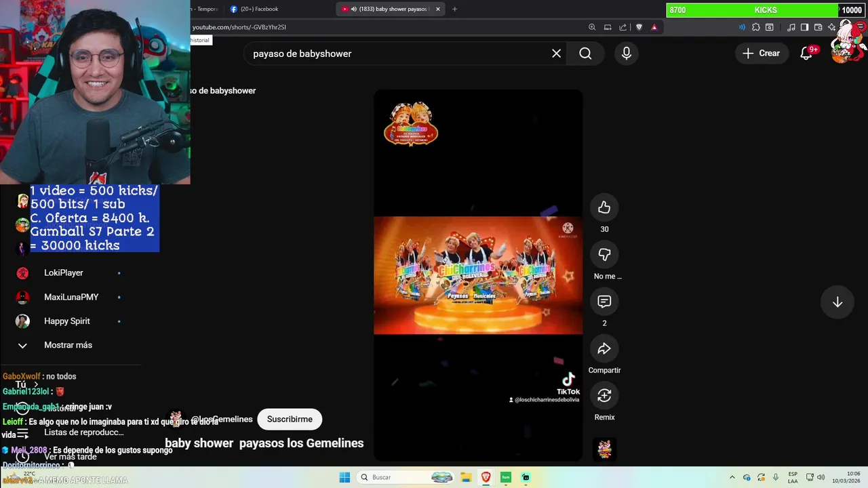Open the green fom app in taskbar

[505, 477]
